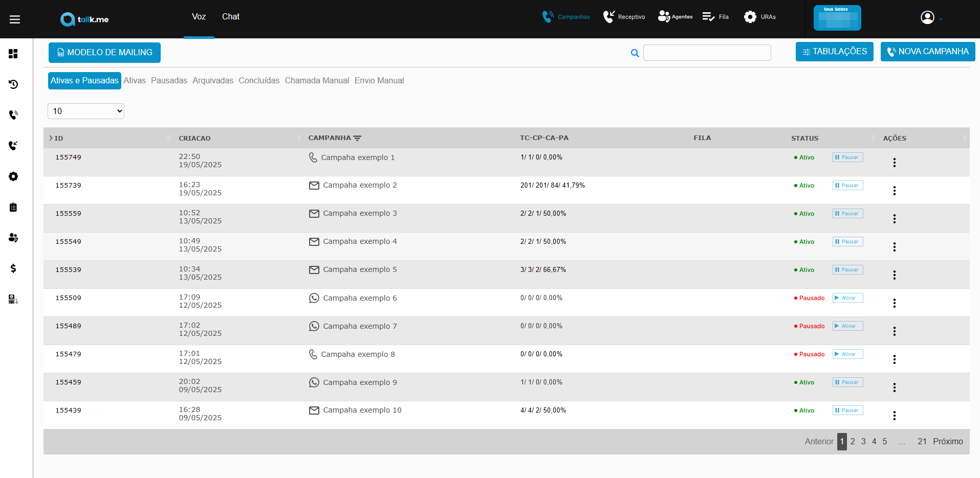
Task: Open the clipboard reports sidebar icon
Action: click(x=13, y=207)
